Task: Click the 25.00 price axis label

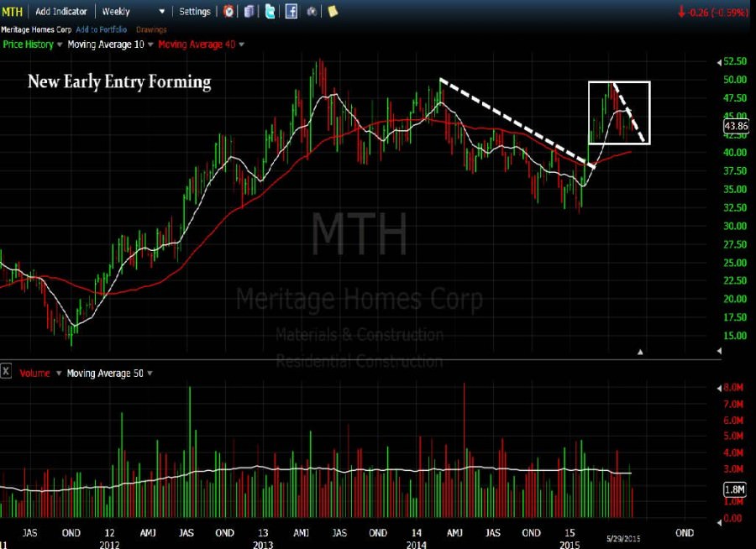Action: click(x=735, y=263)
